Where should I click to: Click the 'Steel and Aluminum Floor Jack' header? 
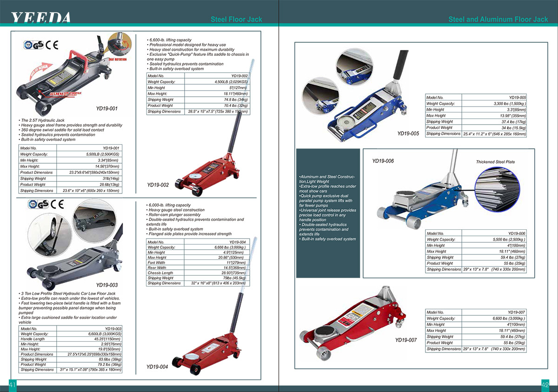click(498, 20)
